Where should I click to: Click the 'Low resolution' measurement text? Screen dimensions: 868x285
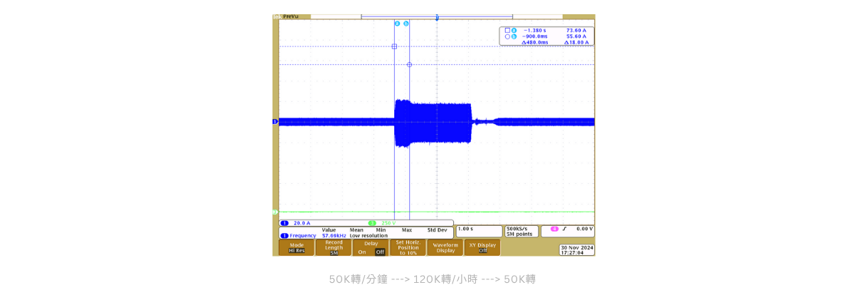click(369, 236)
